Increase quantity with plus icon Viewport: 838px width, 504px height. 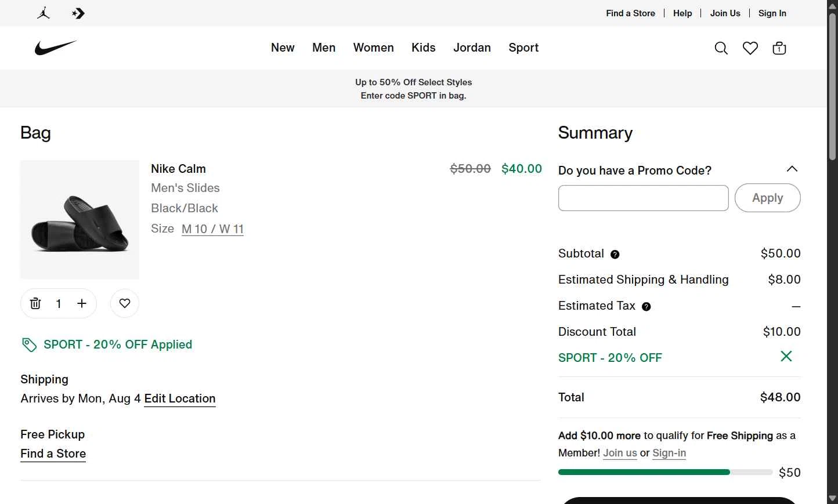coord(82,303)
